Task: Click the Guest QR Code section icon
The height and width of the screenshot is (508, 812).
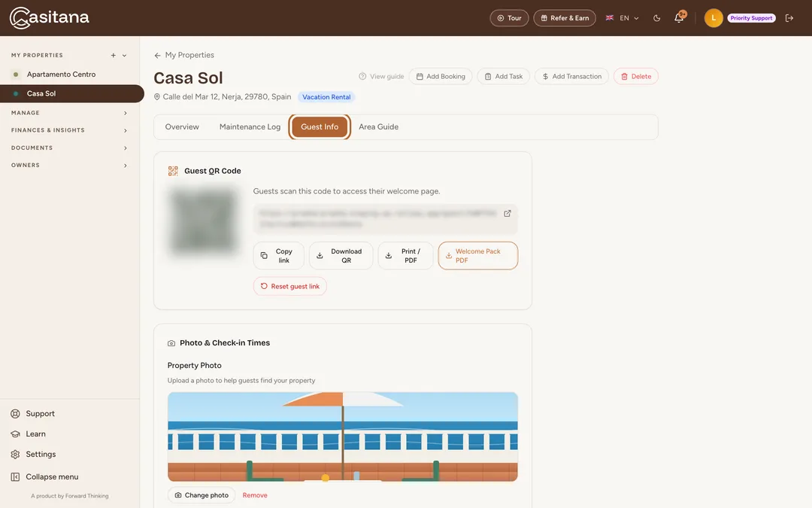Action: click(173, 171)
